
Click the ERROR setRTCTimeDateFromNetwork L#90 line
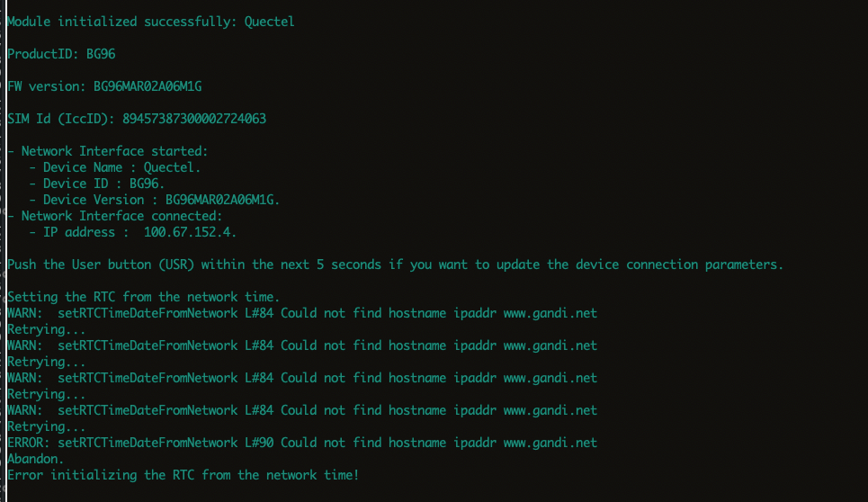click(x=302, y=443)
